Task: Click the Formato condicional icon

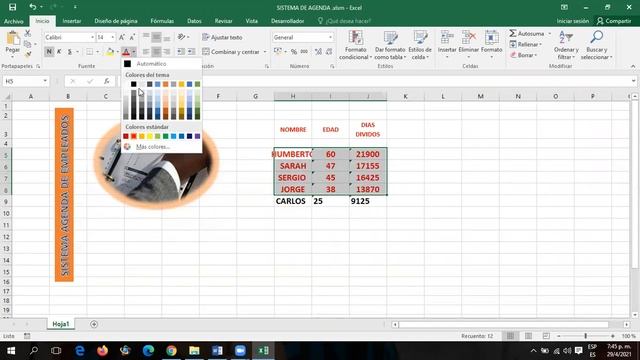Action: point(356,38)
